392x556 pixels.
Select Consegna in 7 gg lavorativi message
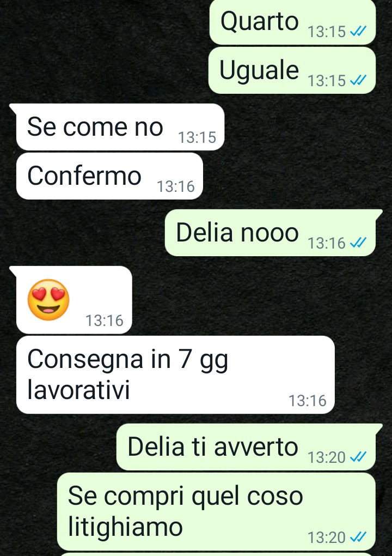(175, 375)
